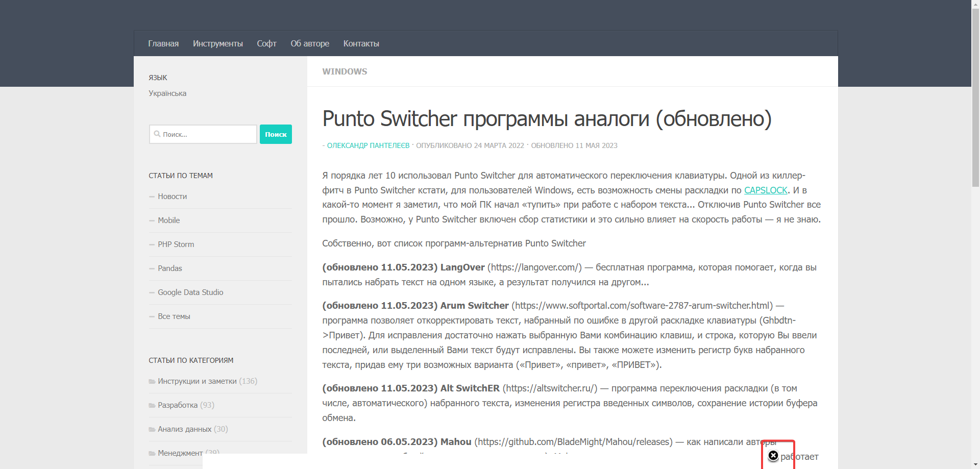The height and width of the screenshot is (469, 980).
Task: View all topics via Все темы
Action: (x=174, y=316)
